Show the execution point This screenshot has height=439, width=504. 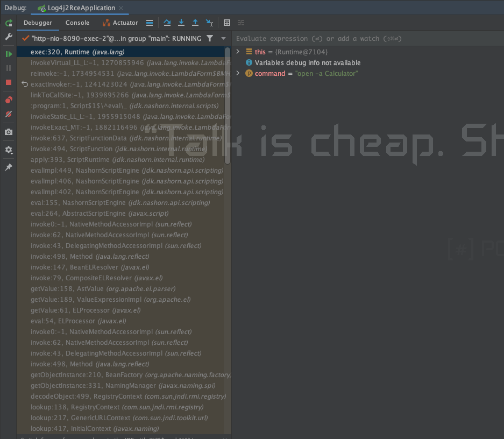pos(150,23)
